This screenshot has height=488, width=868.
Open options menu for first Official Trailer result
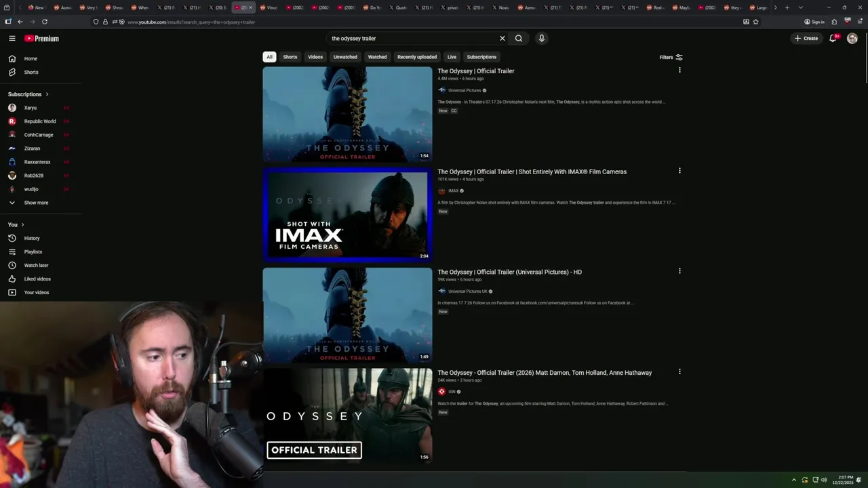679,70
